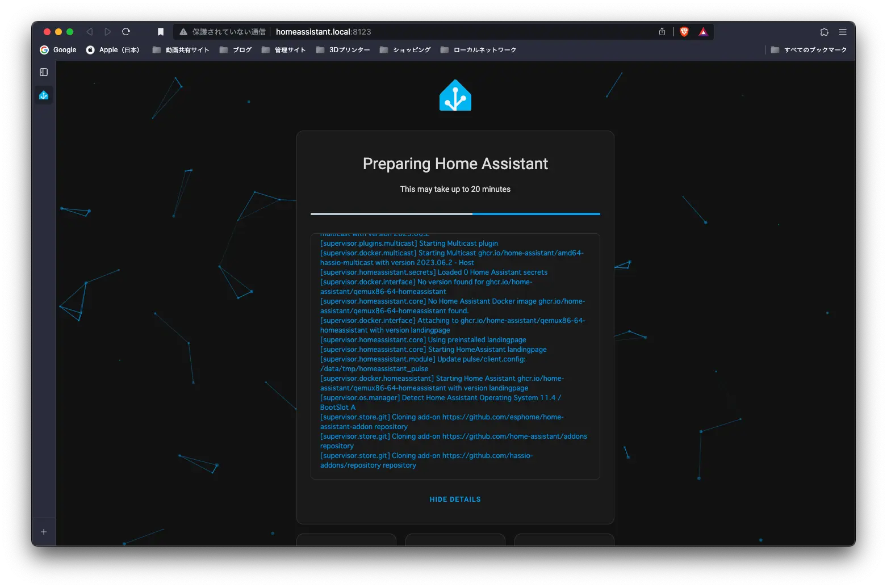Screen dimensions: 887x588
Task: Click the 'Using preinstalled landingpage' log line
Action: tap(423, 340)
